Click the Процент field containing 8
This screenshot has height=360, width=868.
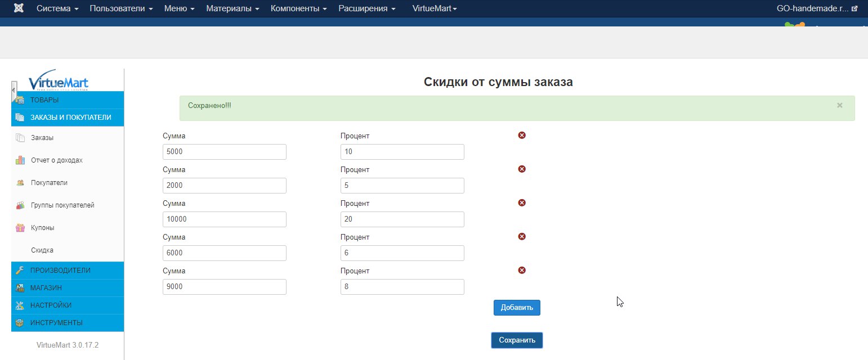pos(402,287)
